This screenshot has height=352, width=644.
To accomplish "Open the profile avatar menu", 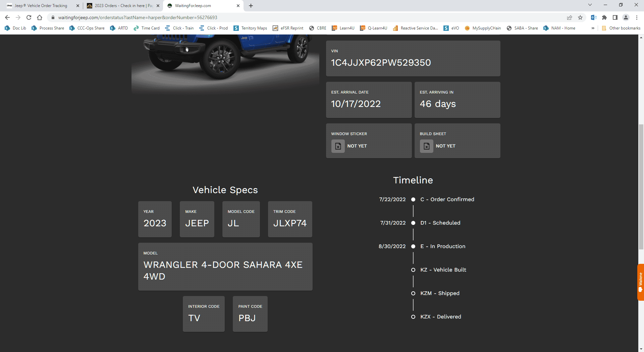I will pos(626,17).
